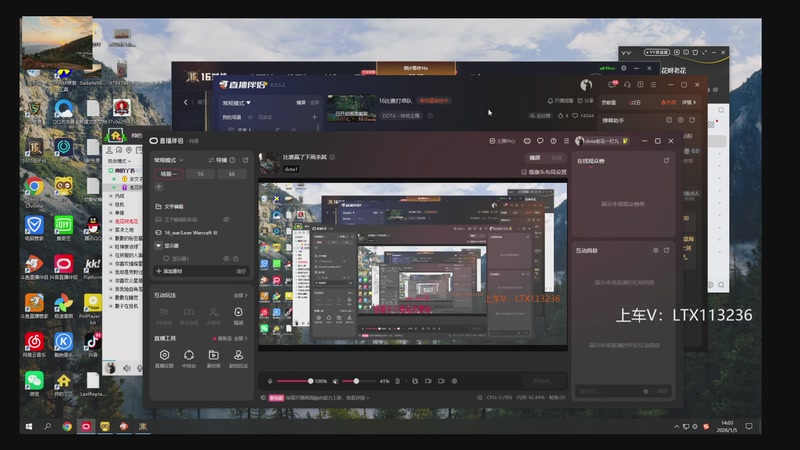Screen dimensions: 800x450
Task: Switch preview to 横屏 landscape mode
Action: click(x=535, y=158)
